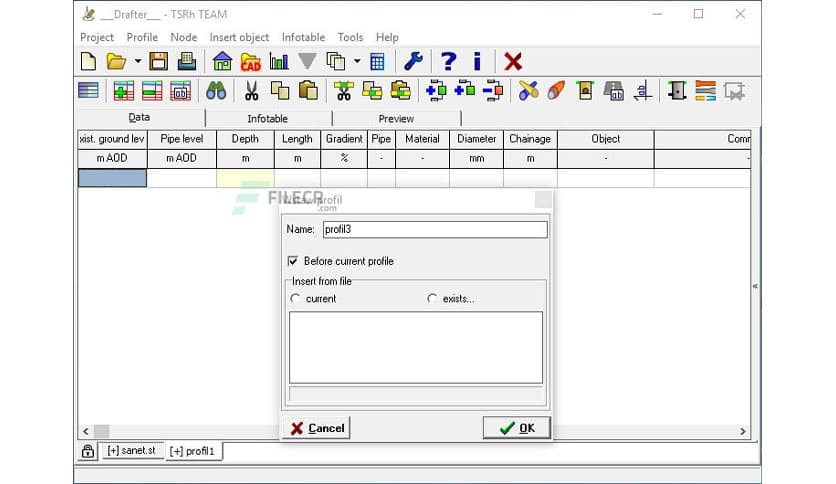Expand the copy pages dropdown arrow

pyautogui.click(x=357, y=62)
